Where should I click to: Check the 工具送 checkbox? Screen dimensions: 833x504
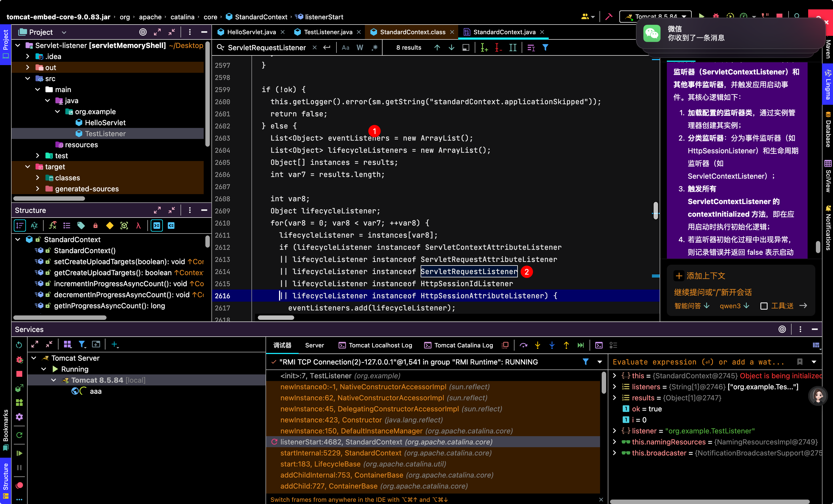click(764, 306)
